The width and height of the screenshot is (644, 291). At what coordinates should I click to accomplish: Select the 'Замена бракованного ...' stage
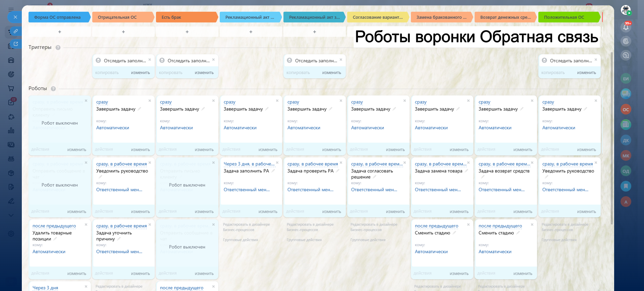pos(442,17)
